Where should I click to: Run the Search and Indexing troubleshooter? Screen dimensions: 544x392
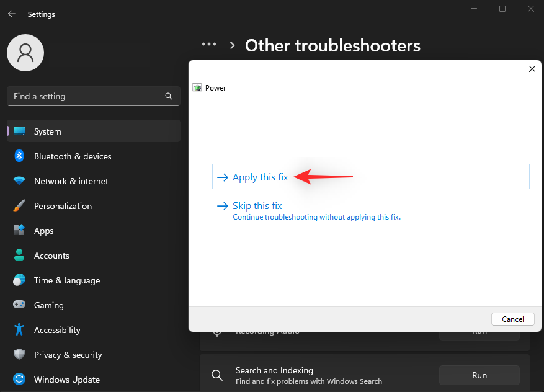[479, 375]
